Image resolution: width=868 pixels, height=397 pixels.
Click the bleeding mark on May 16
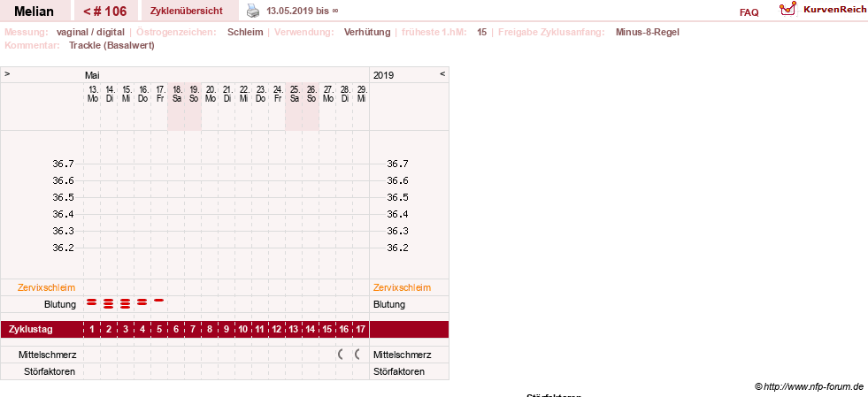click(x=142, y=302)
